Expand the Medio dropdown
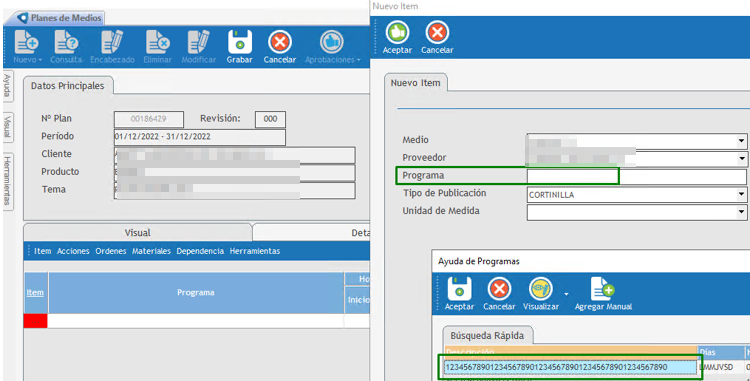 (x=741, y=141)
